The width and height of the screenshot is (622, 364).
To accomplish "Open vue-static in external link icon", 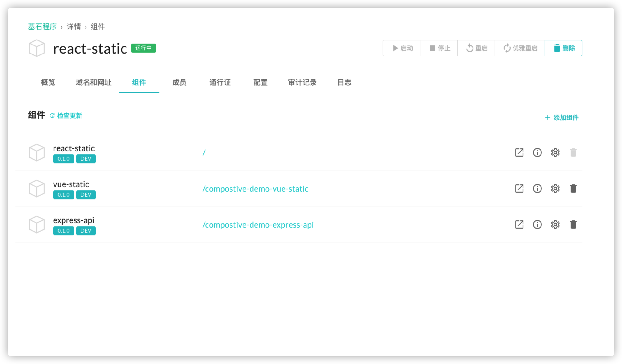I will (x=519, y=189).
